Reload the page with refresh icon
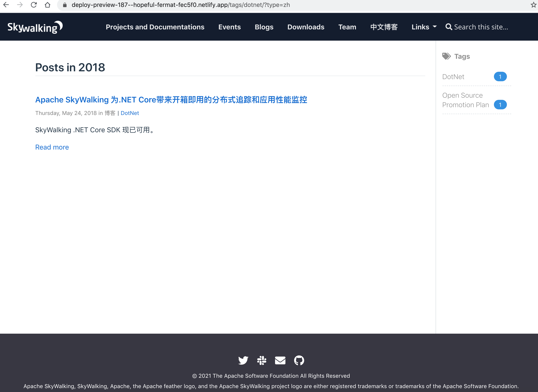Image resolution: width=538 pixels, height=392 pixels. [x=34, y=5]
